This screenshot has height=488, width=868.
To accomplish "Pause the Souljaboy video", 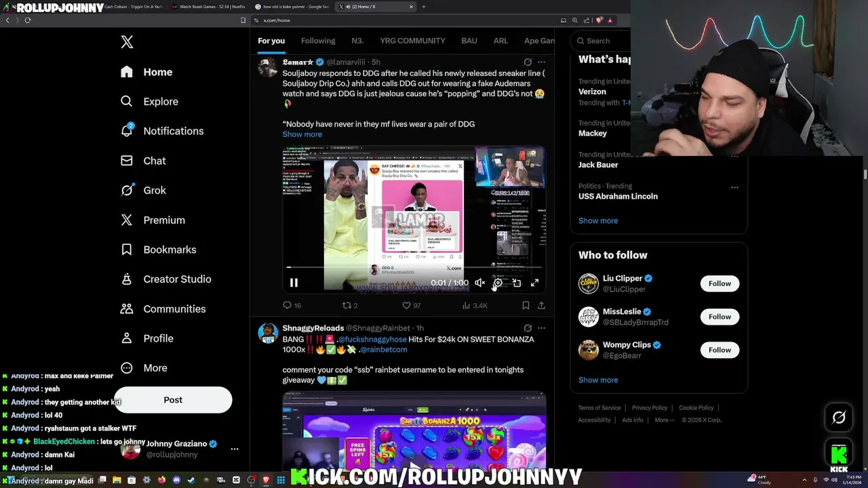I will (294, 283).
